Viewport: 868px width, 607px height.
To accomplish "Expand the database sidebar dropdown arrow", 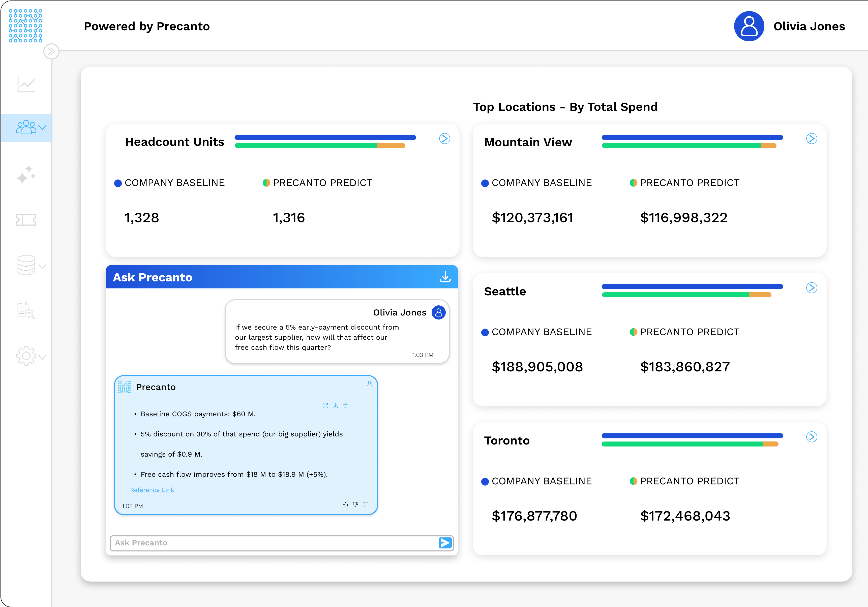I will [42, 267].
